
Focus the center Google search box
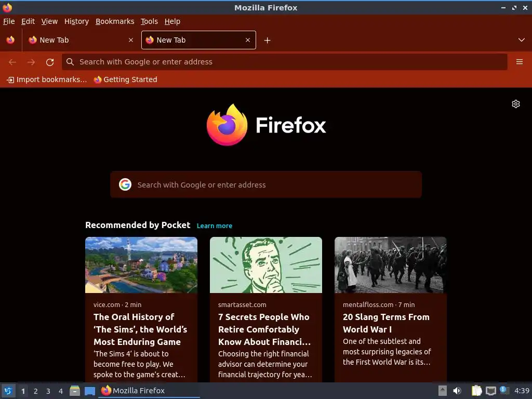[266, 184]
